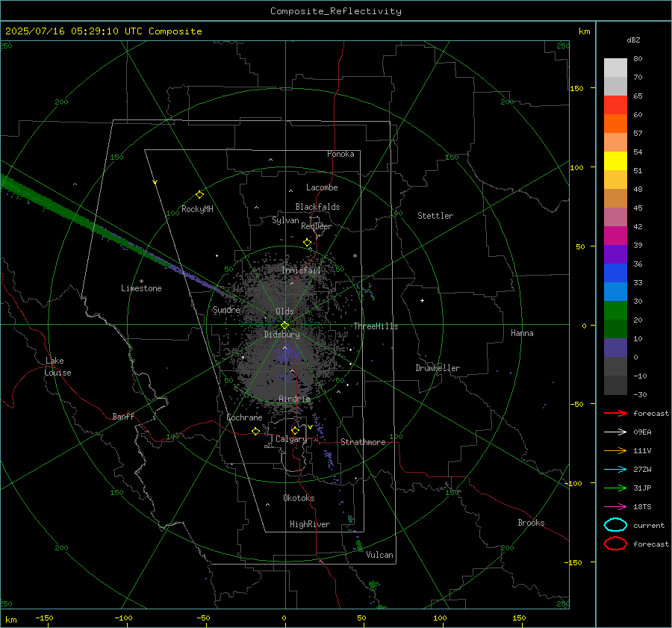Image resolution: width=672 pixels, height=628 pixels.
Task: Click the yellow diamond marker above Calgary label
Action: click(x=295, y=430)
